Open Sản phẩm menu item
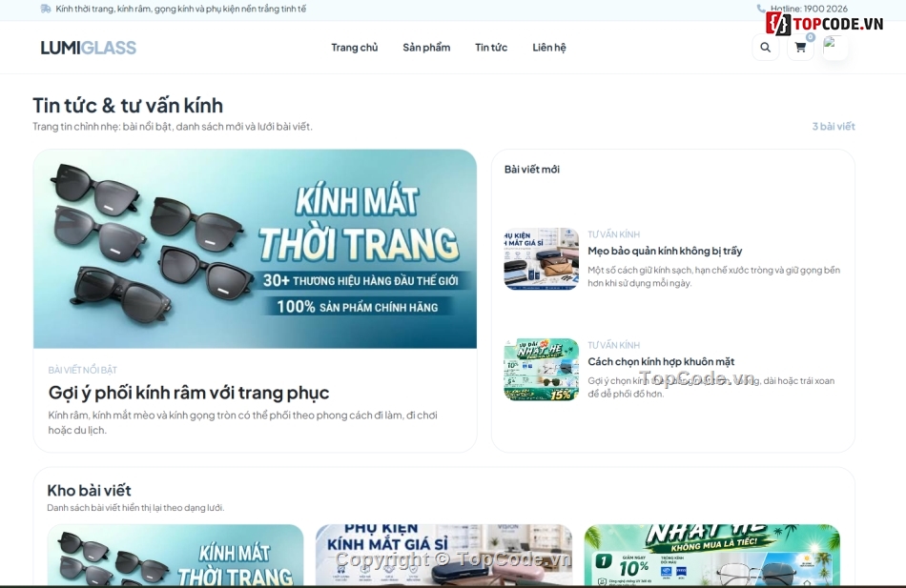The image size is (906, 588). tap(426, 48)
